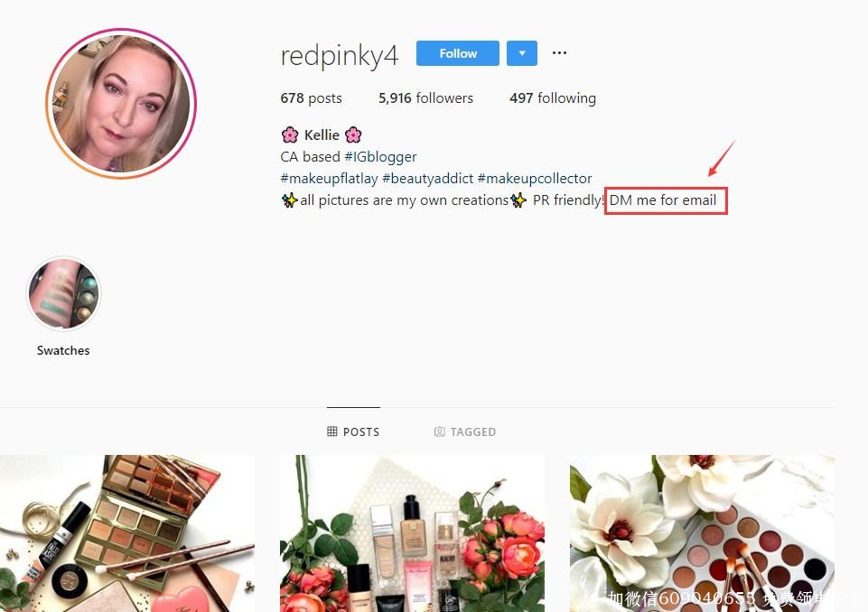Open the eyeshadow palette flatlay post

click(x=127, y=533)
